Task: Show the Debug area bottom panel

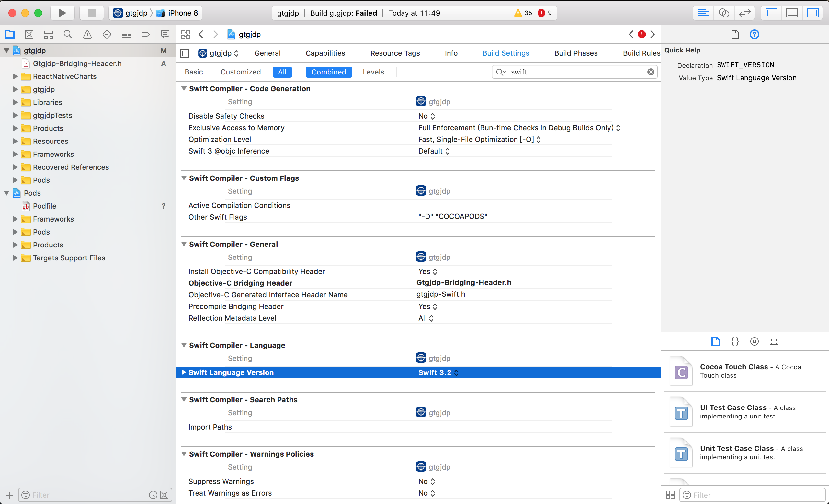Action: click(x=792, y=13)
